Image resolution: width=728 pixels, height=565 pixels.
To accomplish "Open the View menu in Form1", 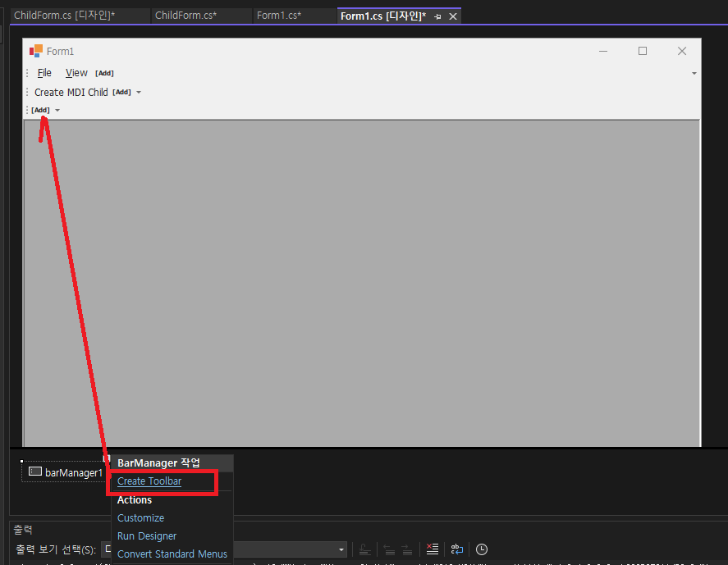I will pyautogui.click(x=76, y=73).
